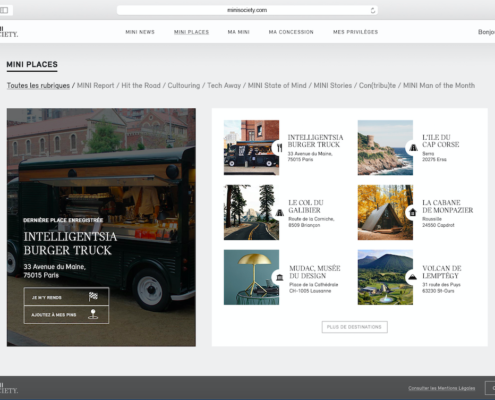Click the Route de la Corniche address

point(311,222)
